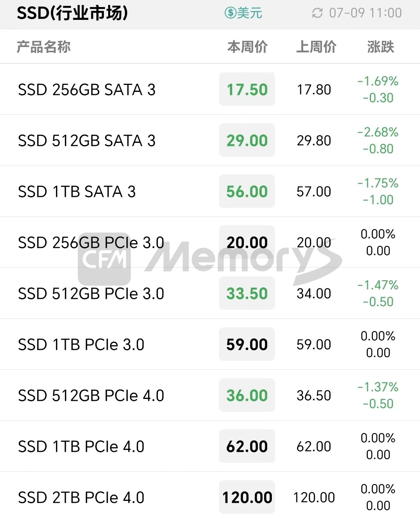Click the 33.50 green price badge
This screenshot has height=518, width=420.
click(x=247, y=293)
